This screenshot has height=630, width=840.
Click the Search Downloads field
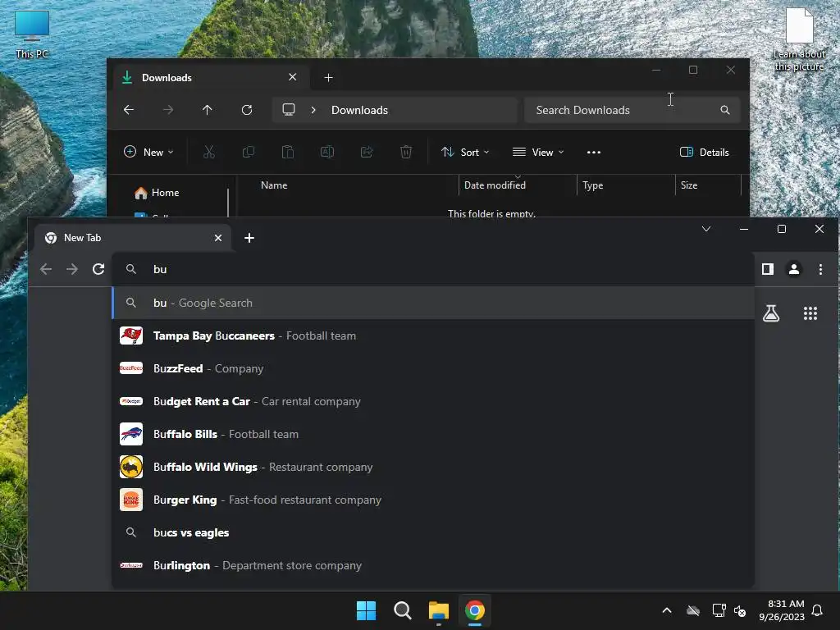[x=632, y=110]
